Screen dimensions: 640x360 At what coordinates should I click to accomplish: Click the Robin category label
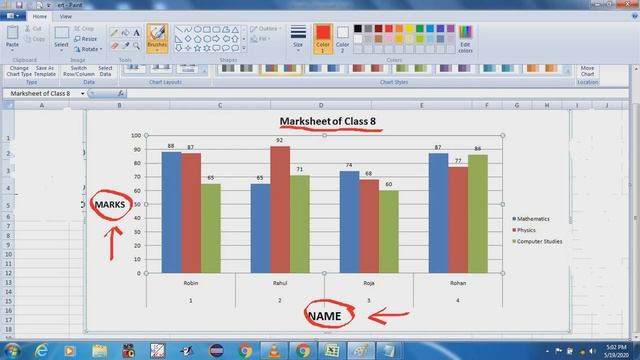[x=191, y=283]
